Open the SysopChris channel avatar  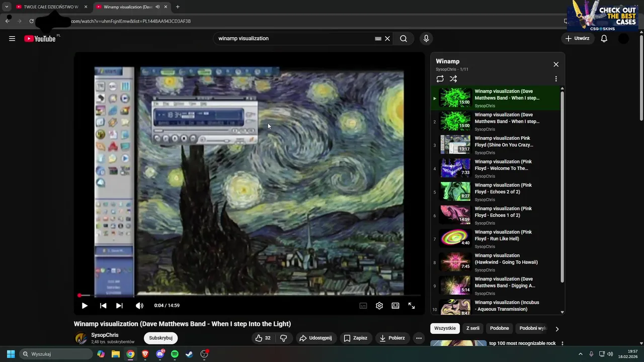click(80, 338)
